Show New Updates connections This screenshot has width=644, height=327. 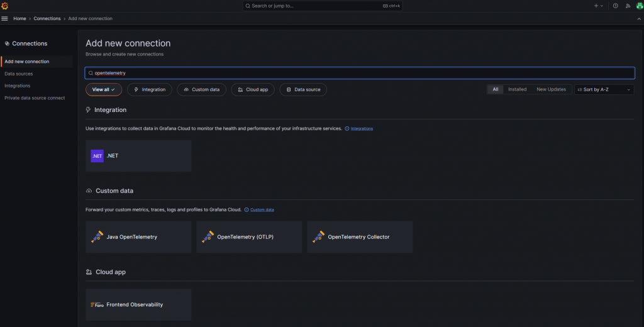[551, 89]
